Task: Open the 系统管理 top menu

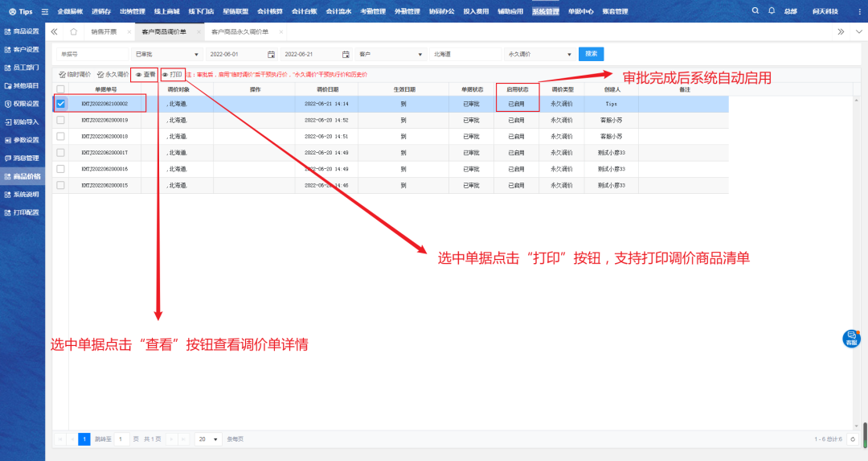Action: pyautogui.click(x=545, y=11)
